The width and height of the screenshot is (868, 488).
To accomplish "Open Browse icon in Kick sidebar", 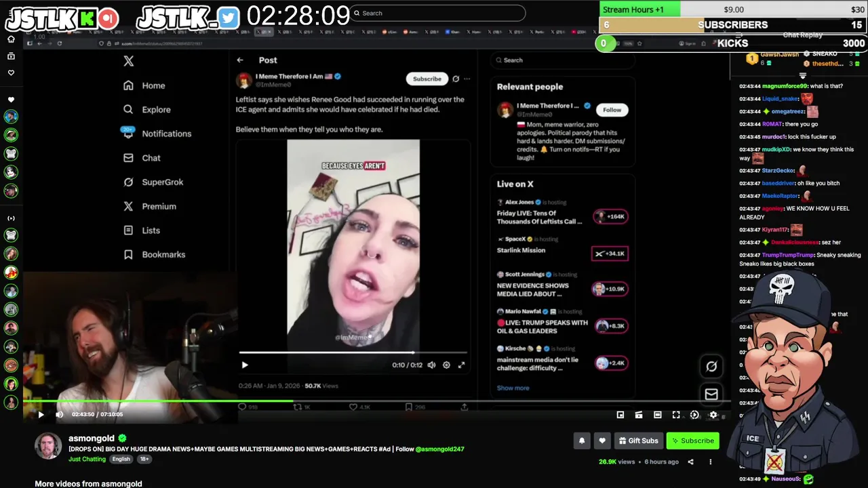I will click(x=11, y=56).
